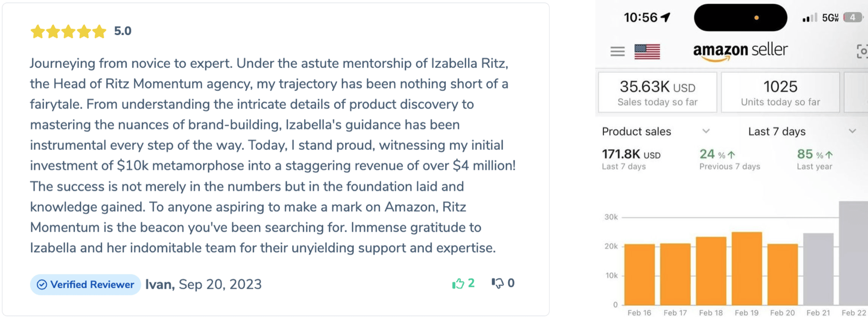The width and height of the screenshot is (868, 323).
Task: Click the thumbs up icon
Action: tap(458, 284)
